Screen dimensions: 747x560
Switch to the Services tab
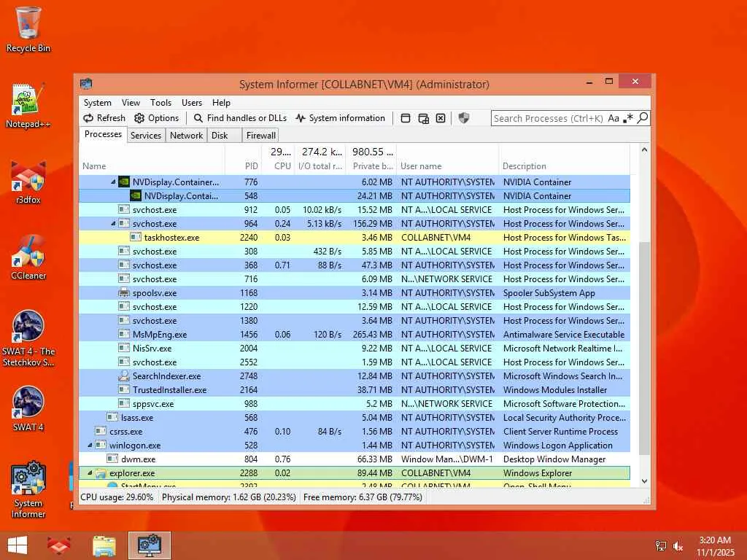(x=146, y=135)
